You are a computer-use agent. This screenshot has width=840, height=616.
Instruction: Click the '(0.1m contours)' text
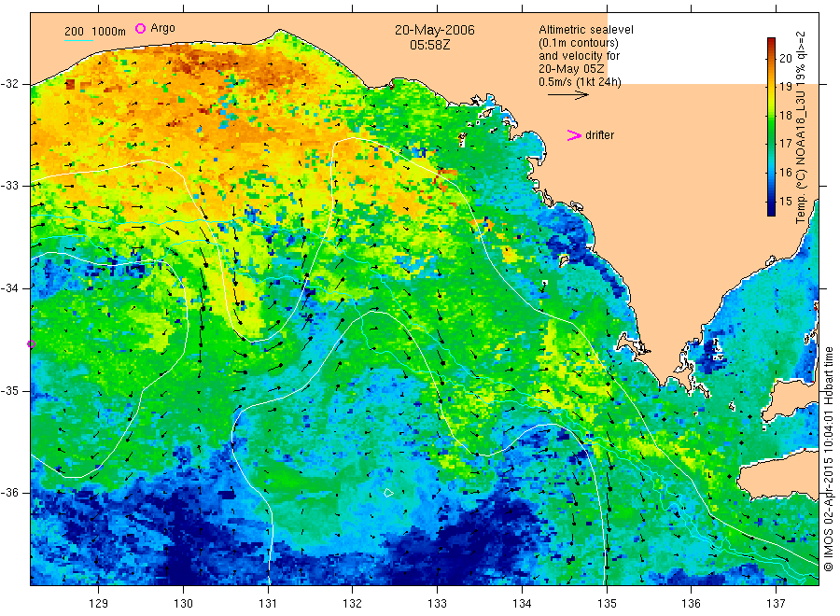(x=578, y=43)
